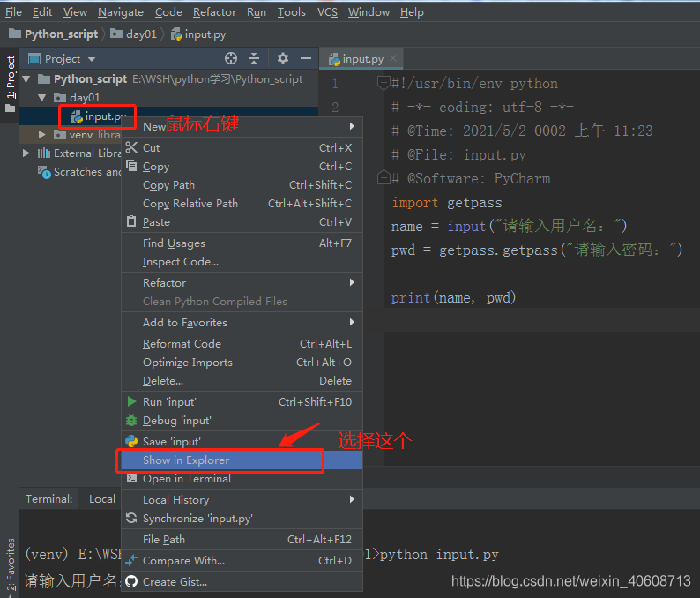The image size is (700, 598).
Task: Click the day01 folder icon in breadcrumb
Action: (116, 34)
